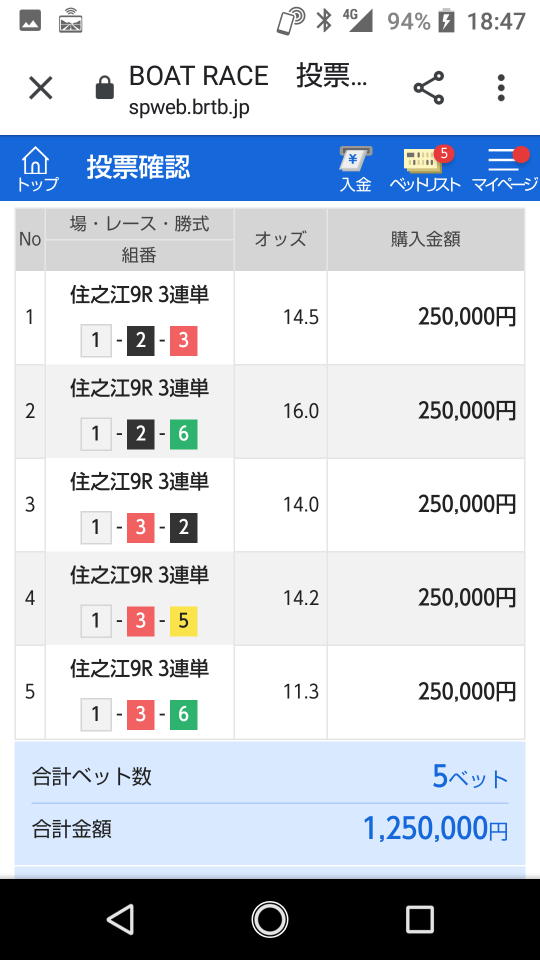The height and width of the screenshot is (960, 540).
Task: Click the spweb.brtb.jp URL text
Action: point(189,108)
